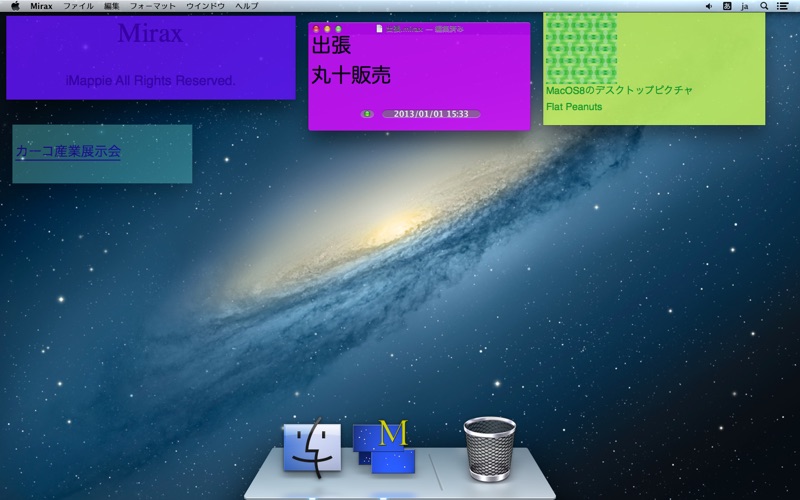The image size is (800, 500).
Task: Click the カーコ産業展示会 link
Action: (x=68, y=152)
